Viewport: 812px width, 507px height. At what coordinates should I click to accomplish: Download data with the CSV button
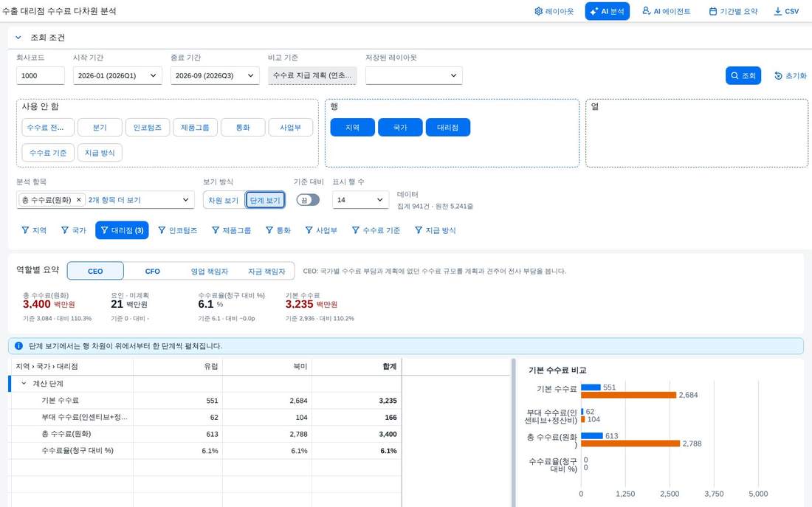pos(786,11)
